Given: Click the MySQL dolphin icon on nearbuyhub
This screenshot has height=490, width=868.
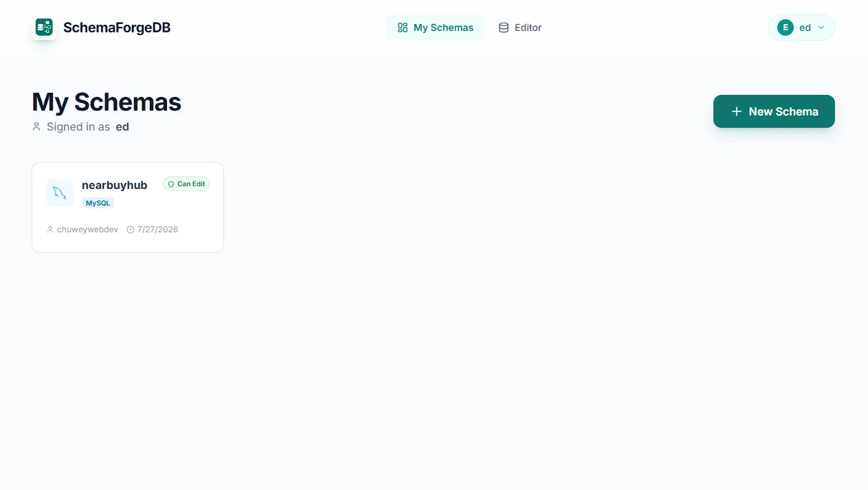Looking at the screenshot, I should pos(60,193).
